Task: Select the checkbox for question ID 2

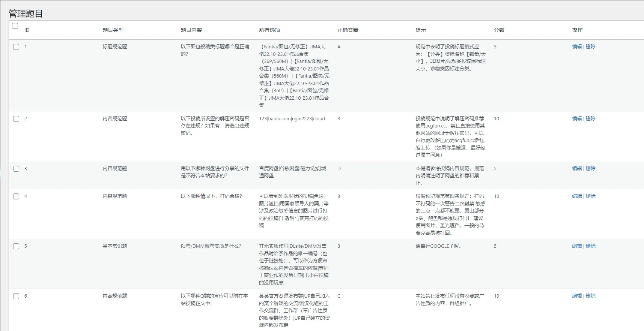Action: coord(16,119)
